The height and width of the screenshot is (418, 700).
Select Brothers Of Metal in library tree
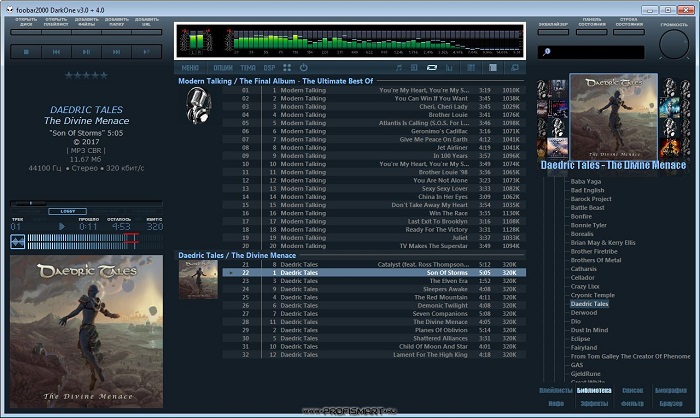click(596, 260)
